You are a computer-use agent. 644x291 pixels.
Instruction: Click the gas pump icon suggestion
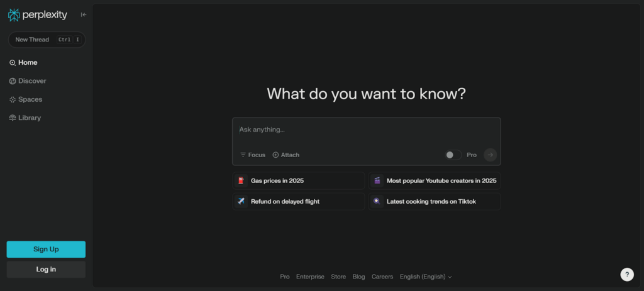pos(241,180)
